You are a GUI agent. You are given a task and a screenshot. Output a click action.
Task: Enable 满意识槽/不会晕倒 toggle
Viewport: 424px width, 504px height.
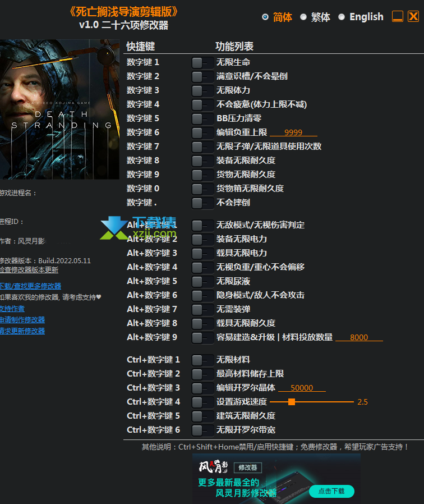(202, 77)
